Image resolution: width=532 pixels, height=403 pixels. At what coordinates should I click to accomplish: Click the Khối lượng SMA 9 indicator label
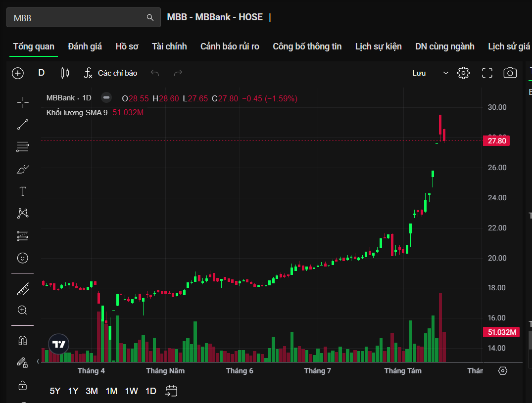tap(77, 113)
